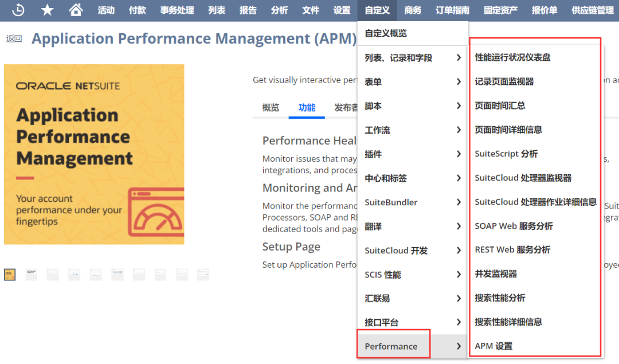
Task: Open 页面时间详细信息
Action: tap(508, 130)
